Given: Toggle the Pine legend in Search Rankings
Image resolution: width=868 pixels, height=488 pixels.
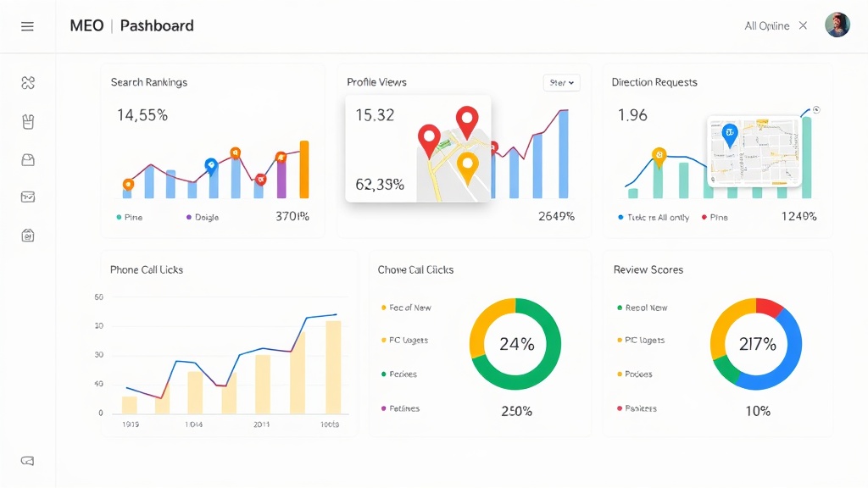Looking at the screenshot, I should (129, 218).
